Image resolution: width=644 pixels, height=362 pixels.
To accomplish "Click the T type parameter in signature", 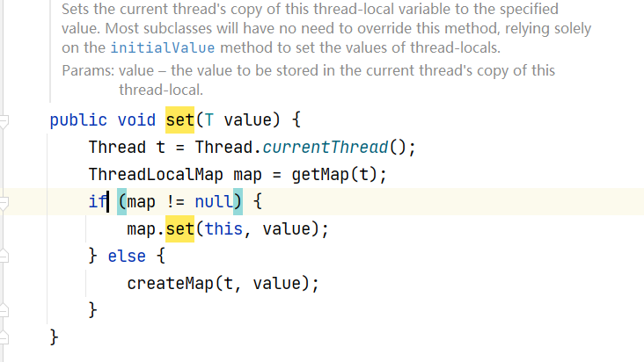I will (x=209, y=120).
